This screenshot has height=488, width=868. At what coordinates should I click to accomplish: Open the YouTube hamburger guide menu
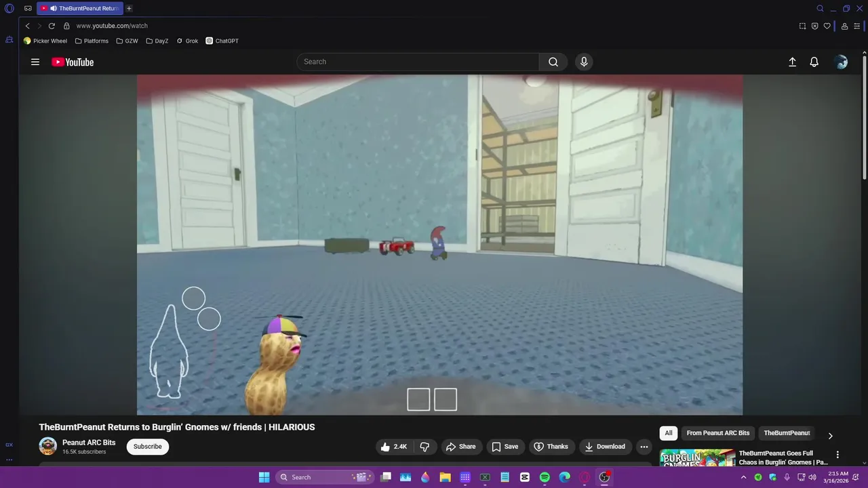35,62
